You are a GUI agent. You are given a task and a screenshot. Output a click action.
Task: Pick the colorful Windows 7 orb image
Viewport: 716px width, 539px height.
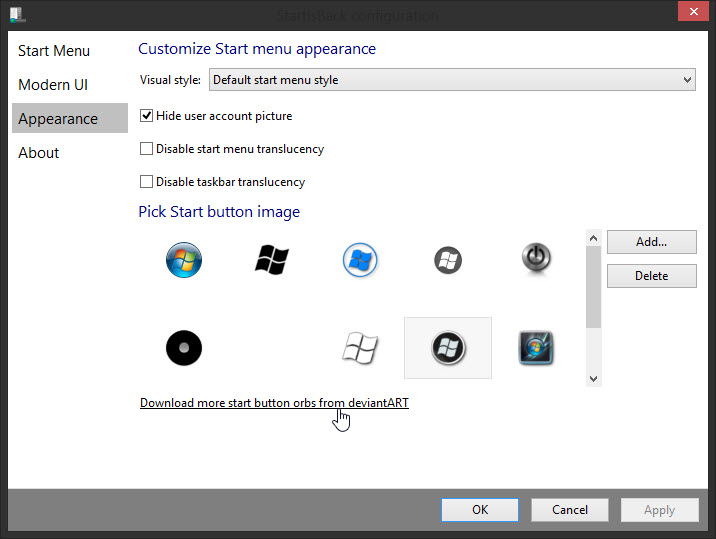click(184, 260)
